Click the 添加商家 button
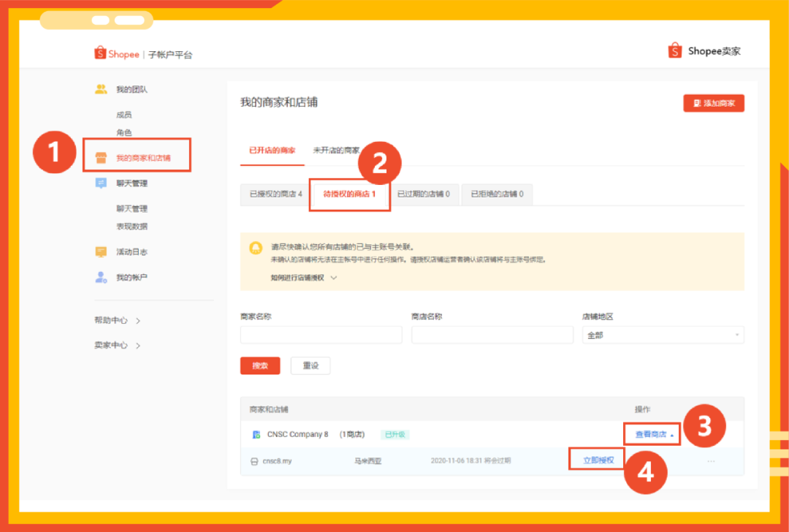 [714, 102]
